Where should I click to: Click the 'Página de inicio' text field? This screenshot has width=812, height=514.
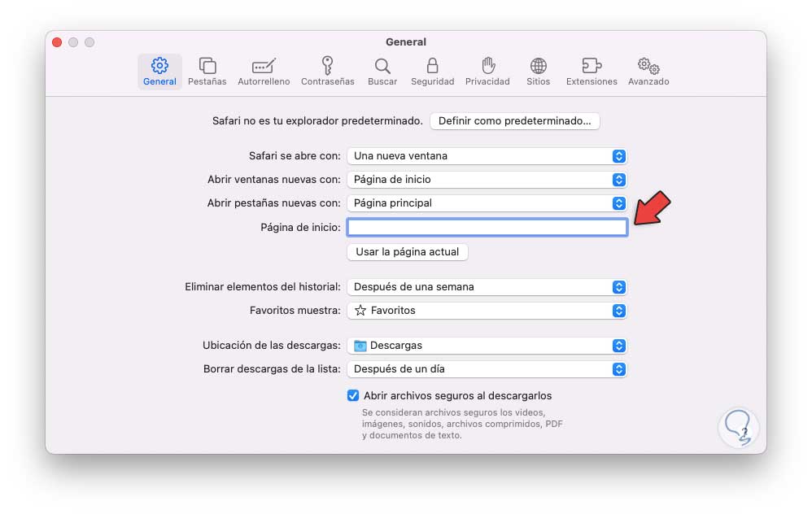[x=487, y=227]
